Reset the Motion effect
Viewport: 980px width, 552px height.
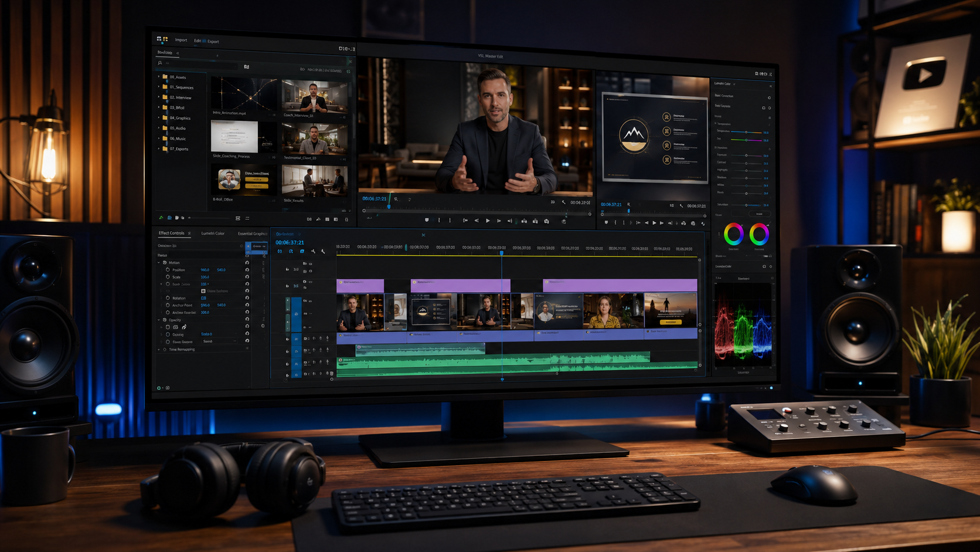click(x=247, y=263)
